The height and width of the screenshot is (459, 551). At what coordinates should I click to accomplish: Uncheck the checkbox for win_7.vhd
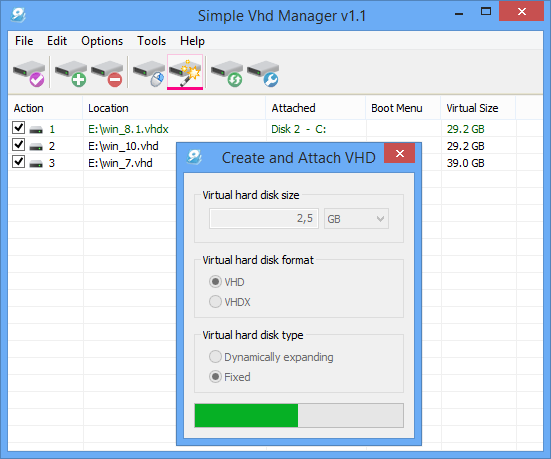click(18, 162)
